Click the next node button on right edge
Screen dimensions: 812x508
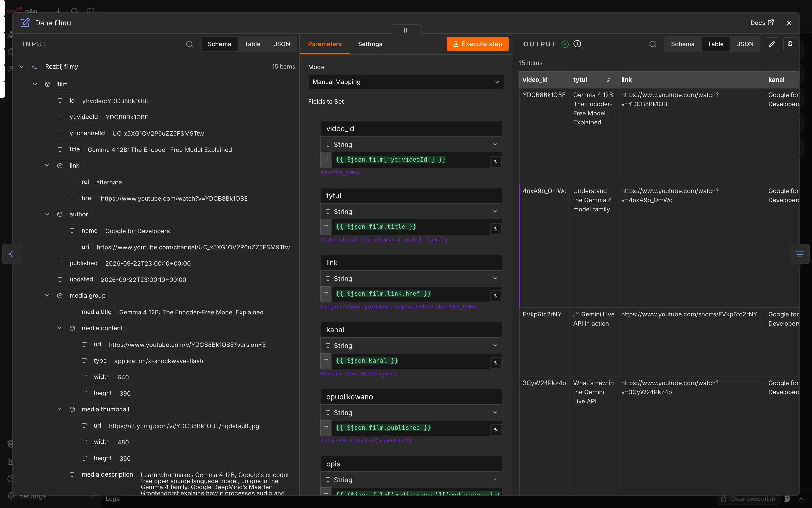coord(800,254)
